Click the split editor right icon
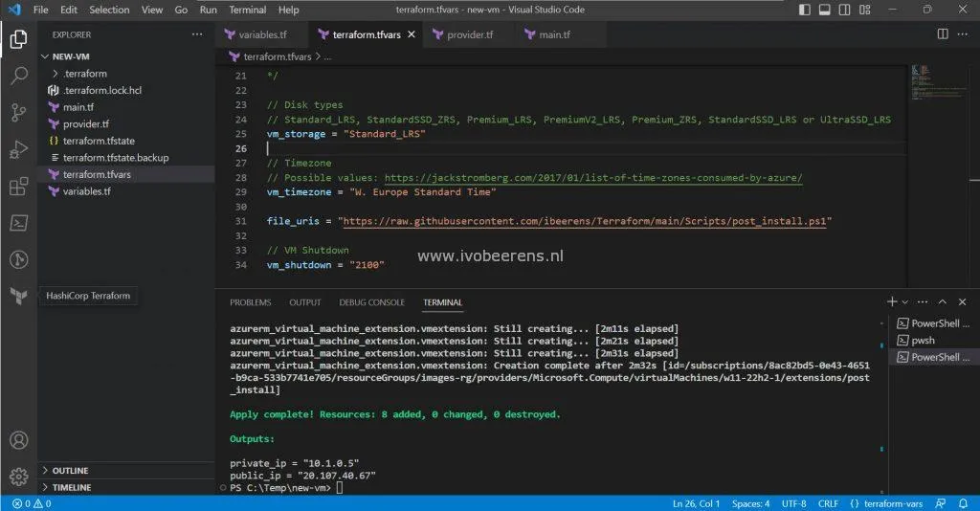980x511 pixels. 943,34
